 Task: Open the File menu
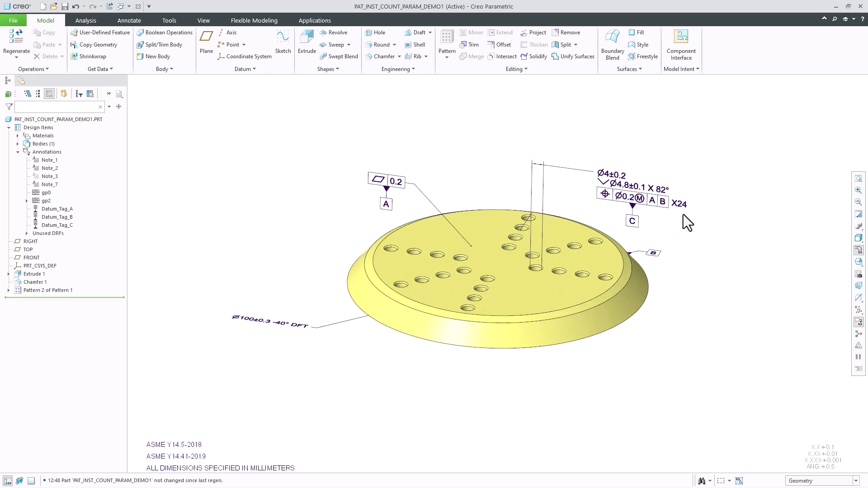(x=13, y=20)
